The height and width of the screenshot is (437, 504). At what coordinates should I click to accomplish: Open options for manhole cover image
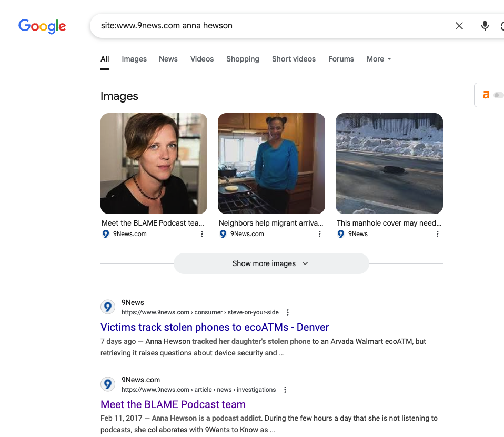(x=438, y=234)
